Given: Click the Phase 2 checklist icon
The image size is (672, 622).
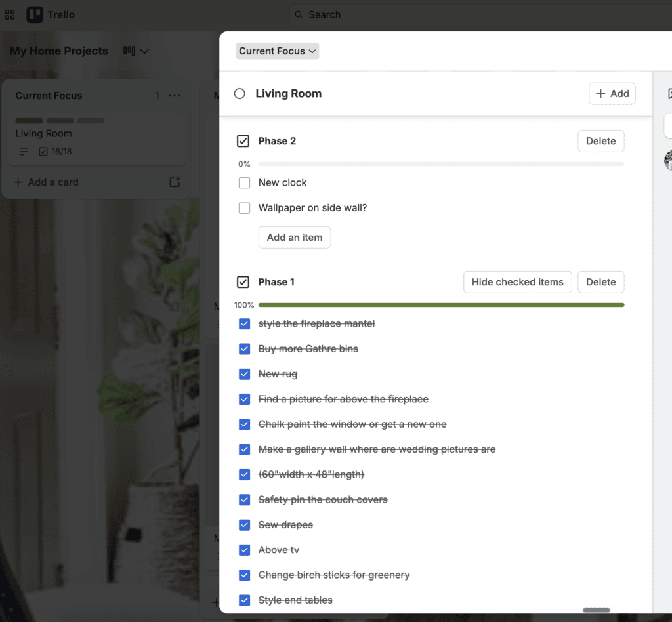Looking at the screenshot, I should point(243,141).
